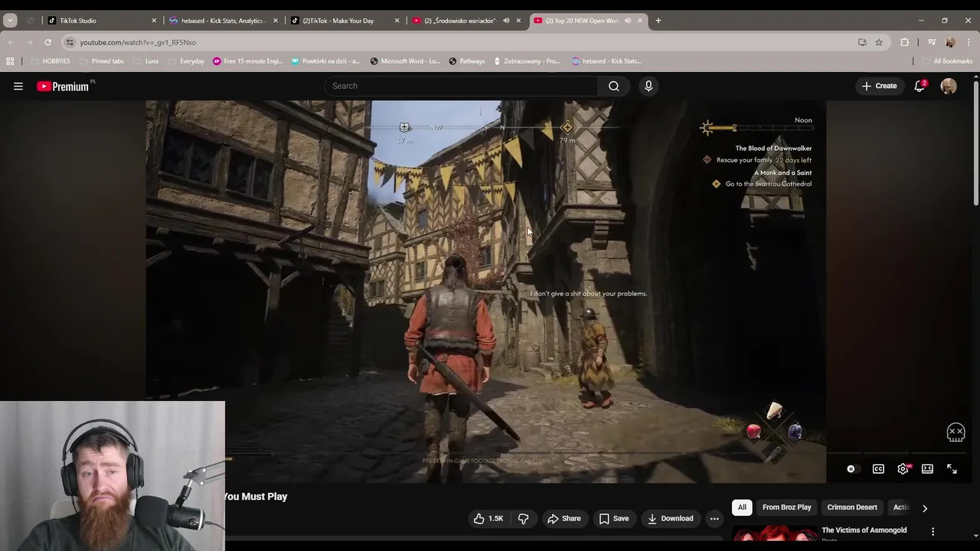This screenshot has height=551, width=980.
Task: Open the All Bookmarks folder
Action: click(946, 61)
